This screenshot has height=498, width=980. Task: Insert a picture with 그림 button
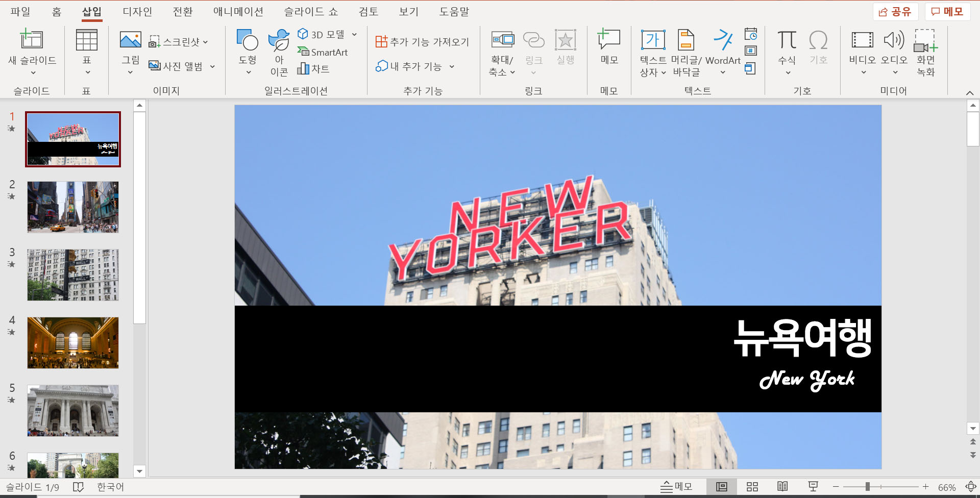pyautogui.click(x=131, y=53)
